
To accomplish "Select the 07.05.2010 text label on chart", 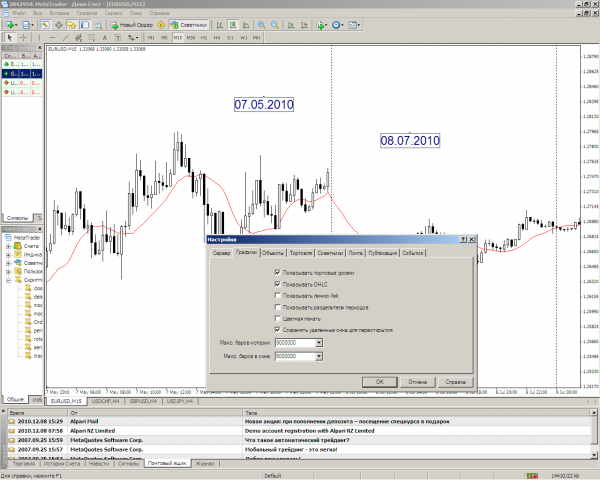I will point(264,104).
